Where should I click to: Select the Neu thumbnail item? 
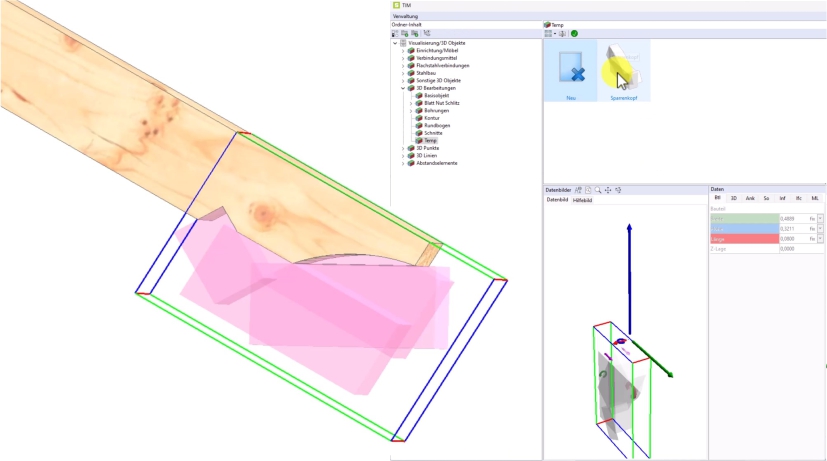(571, 70)
